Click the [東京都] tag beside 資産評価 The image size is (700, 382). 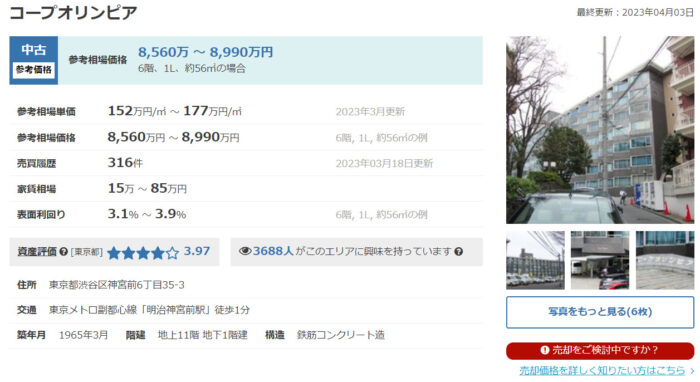pyautogui.click(x=87, y=253)
